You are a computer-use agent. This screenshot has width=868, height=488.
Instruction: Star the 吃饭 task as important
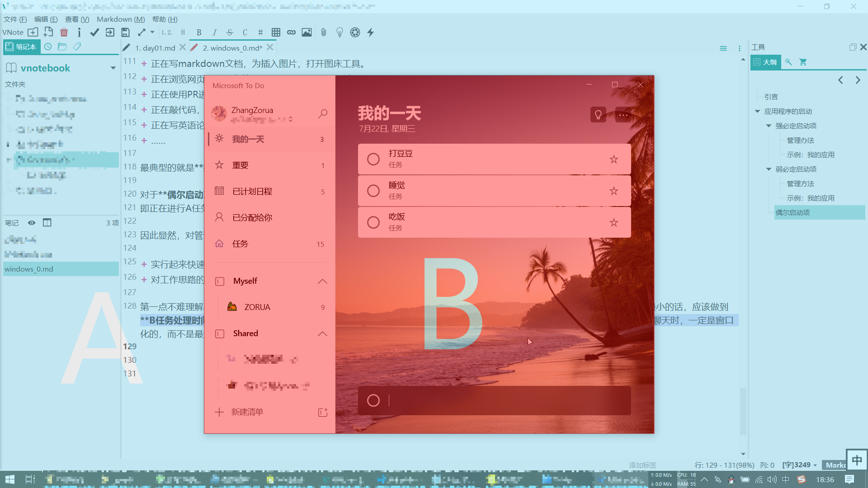coord(613,222)
